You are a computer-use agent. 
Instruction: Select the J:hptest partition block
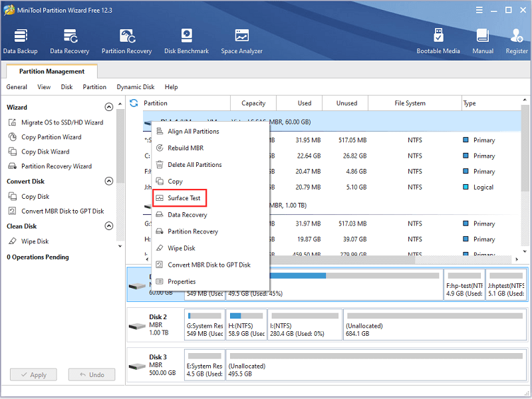pos(506,285)
